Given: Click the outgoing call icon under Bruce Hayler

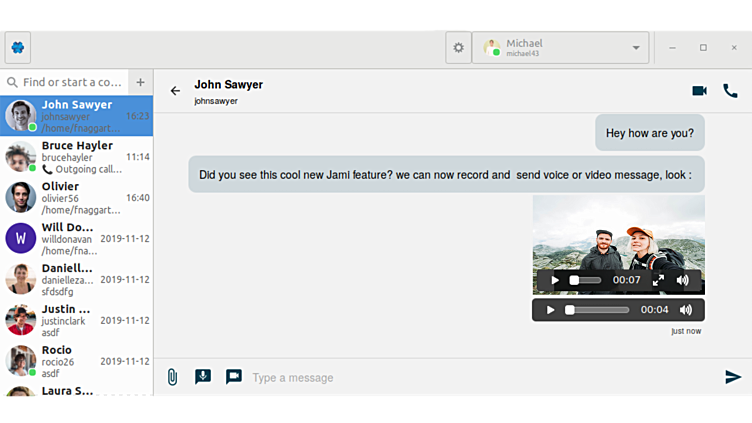Looking at the screenshot, I should point(47,169).
